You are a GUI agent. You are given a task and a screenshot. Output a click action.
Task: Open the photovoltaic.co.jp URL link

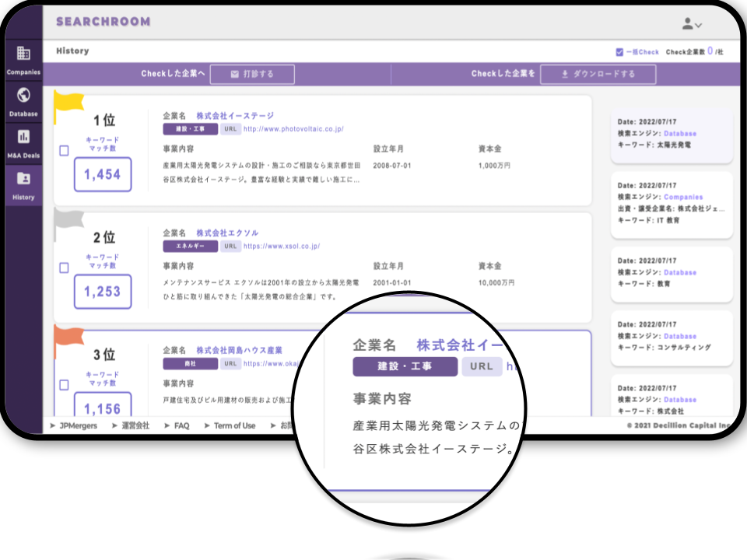[x=294, y=130]
